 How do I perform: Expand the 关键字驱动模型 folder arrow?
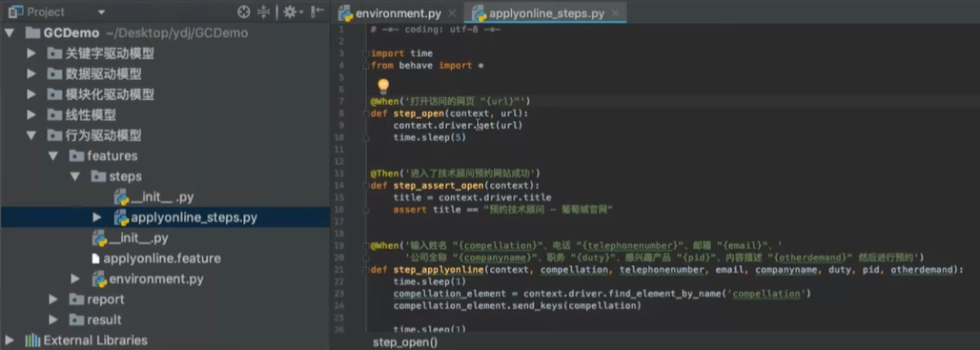click(x=31, y=53)
